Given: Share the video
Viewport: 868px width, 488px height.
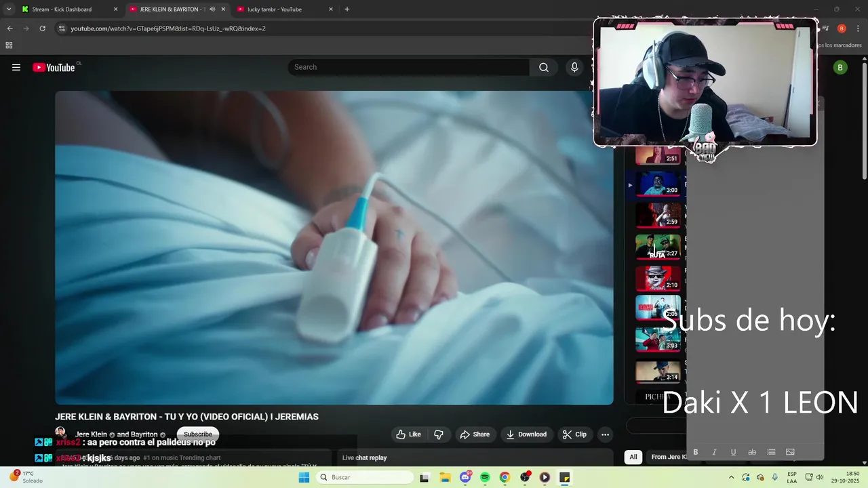Looking at the screenshot, I should pyautogui.click(x=474, y=434).
